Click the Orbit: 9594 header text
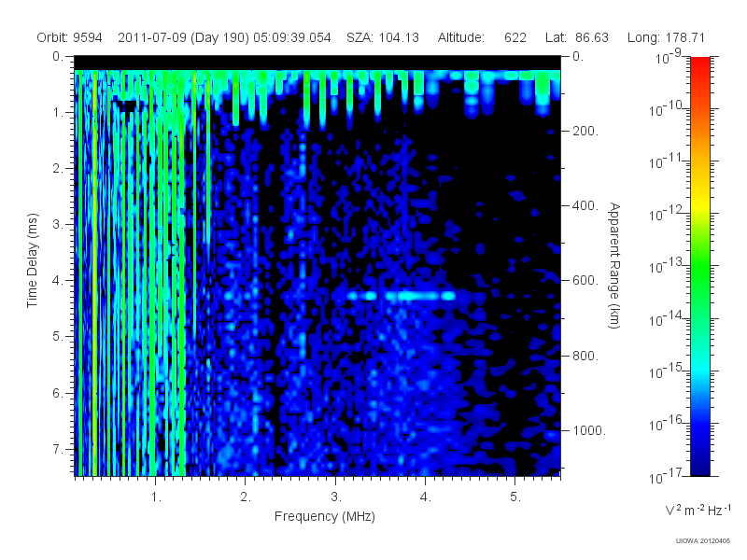The image size is (747, 560). point(69,37)
